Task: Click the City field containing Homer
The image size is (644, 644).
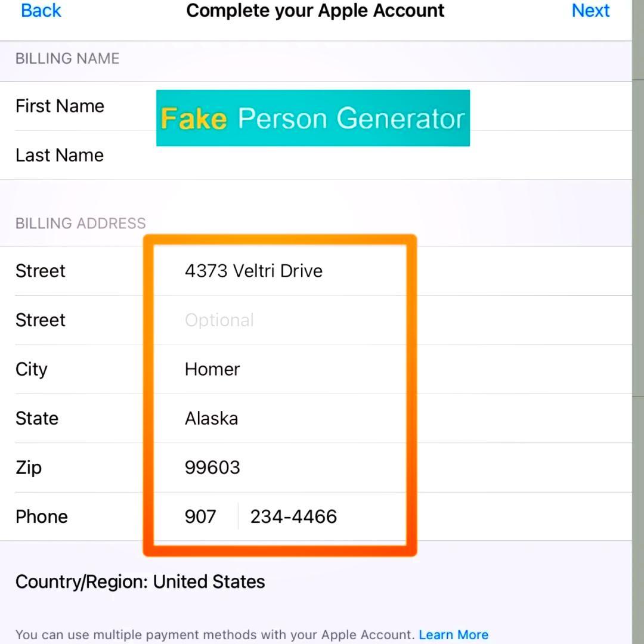Action: point(212,370)
